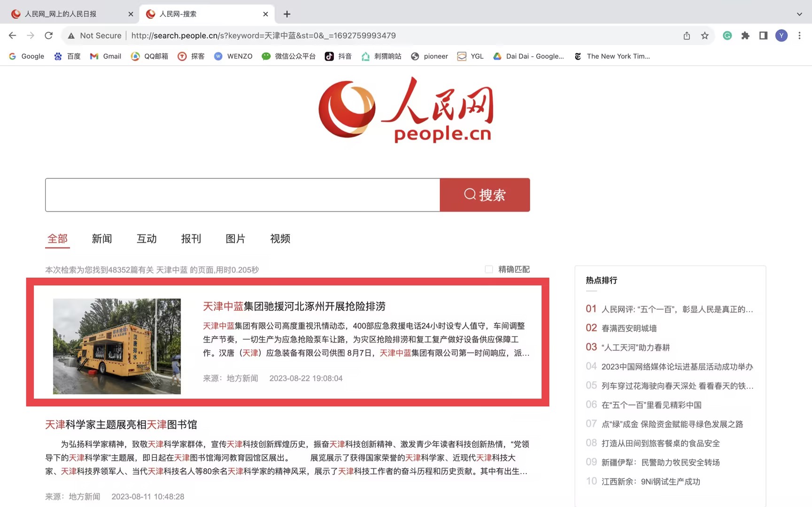812x507 pixels.
Task: Select the 全部 results tab
Action: point(57,239)
